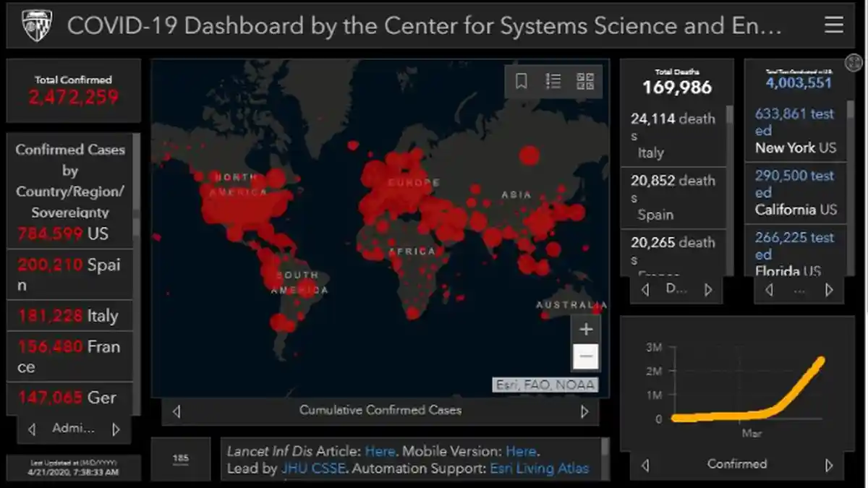The image size is (868, 488).
Task: Go to previous tab in country list panel
Action: [x=31, y=429]
